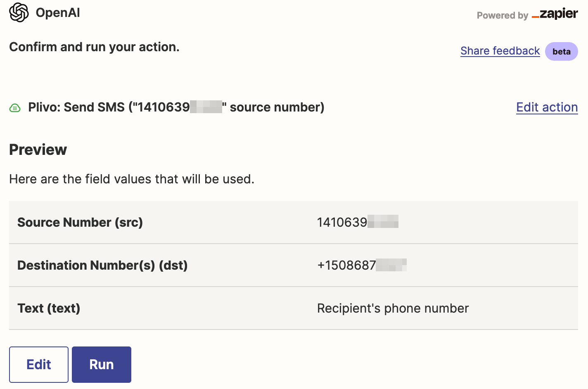Click the destination number value starting +1508687
588x389 pixels.
tap(362, 265)
